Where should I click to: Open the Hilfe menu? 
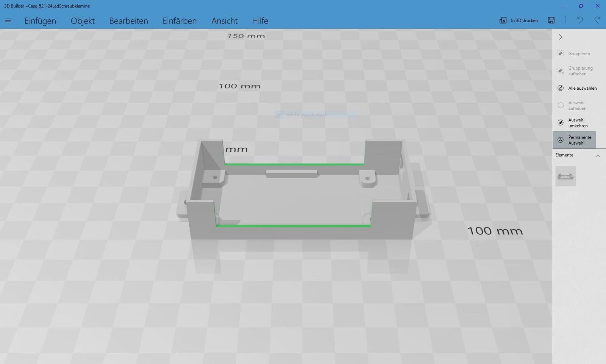point(260,21)
